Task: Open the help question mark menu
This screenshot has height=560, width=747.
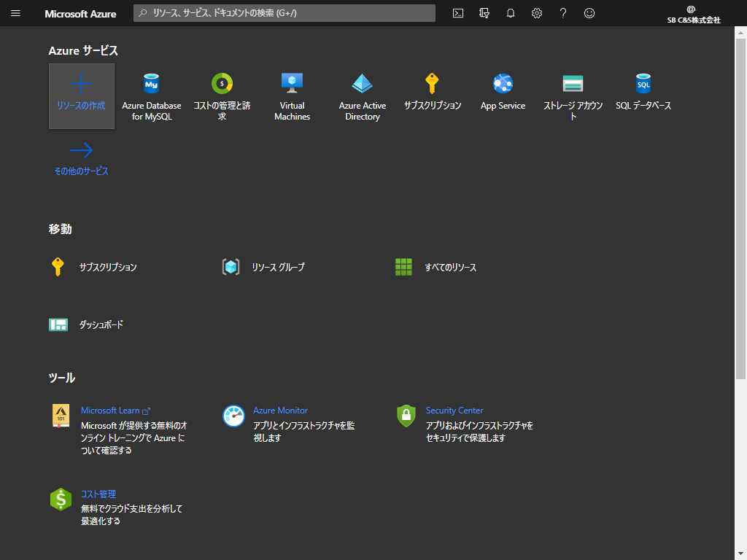Action: tap(562, 13)
